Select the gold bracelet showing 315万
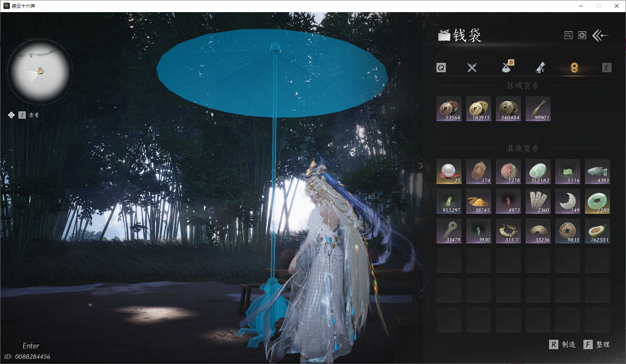The width and height of the screenshot is (626, 364). (508, 231)
